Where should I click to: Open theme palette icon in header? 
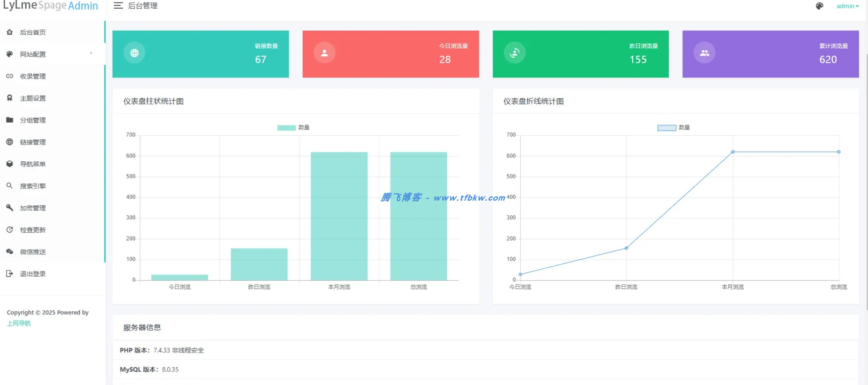tap(820, 6)
